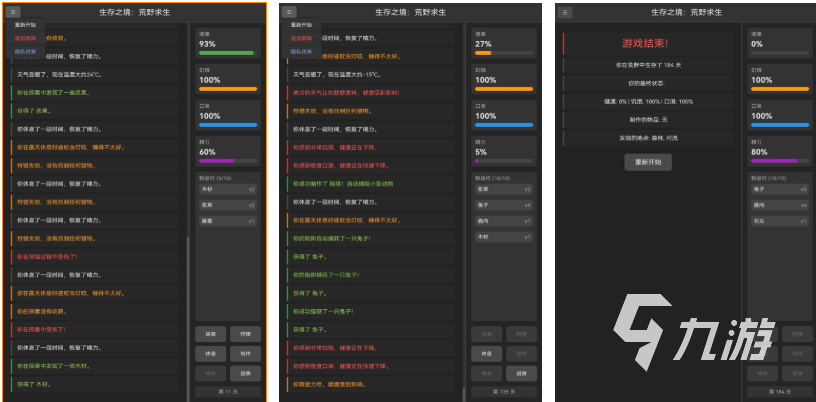Click large 重新开始 button under game-over summary

pos(648,162)
